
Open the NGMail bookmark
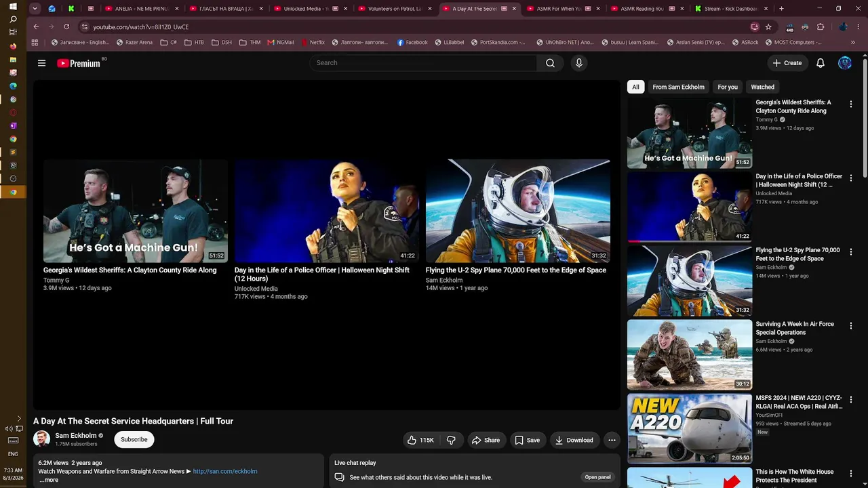pyautogui.click(x=281, y=42)
